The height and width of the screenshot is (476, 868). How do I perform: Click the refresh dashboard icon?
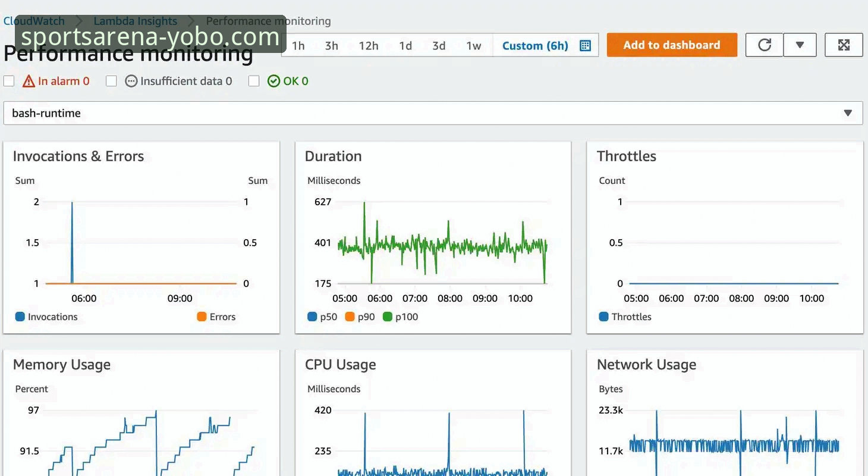point(765,45)
